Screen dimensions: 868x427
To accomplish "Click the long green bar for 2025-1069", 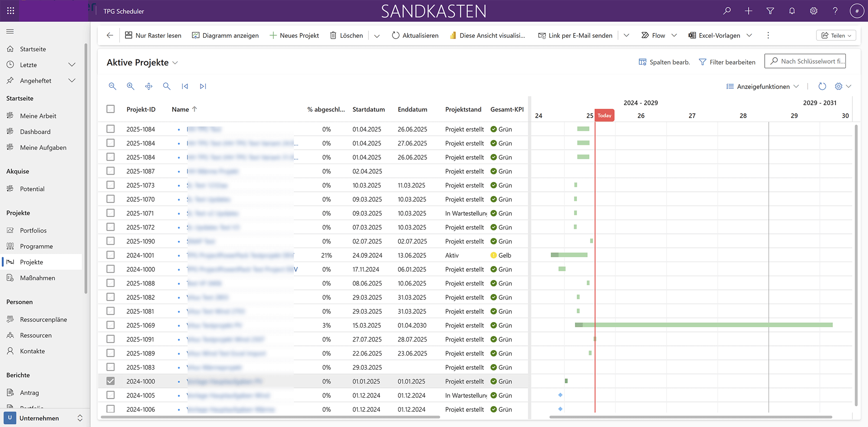I will (707, 325).
